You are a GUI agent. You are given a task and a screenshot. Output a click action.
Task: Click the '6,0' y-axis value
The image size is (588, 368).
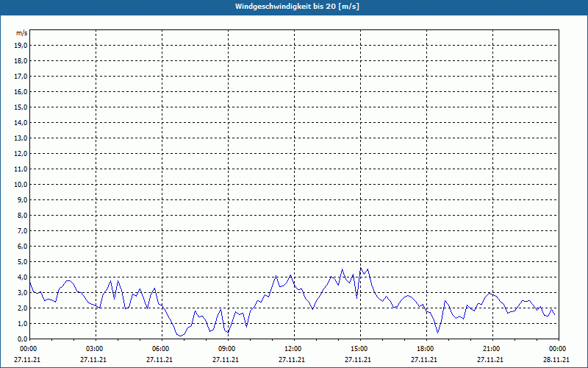click(x=22, y=246)
